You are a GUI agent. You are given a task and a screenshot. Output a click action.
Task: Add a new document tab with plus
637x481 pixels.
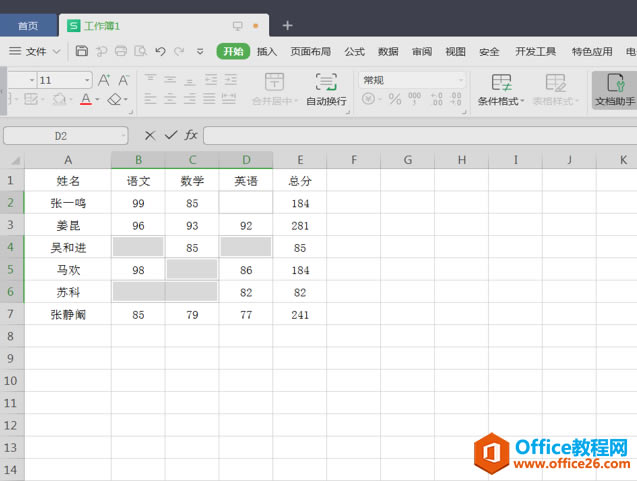click(288, 26)
